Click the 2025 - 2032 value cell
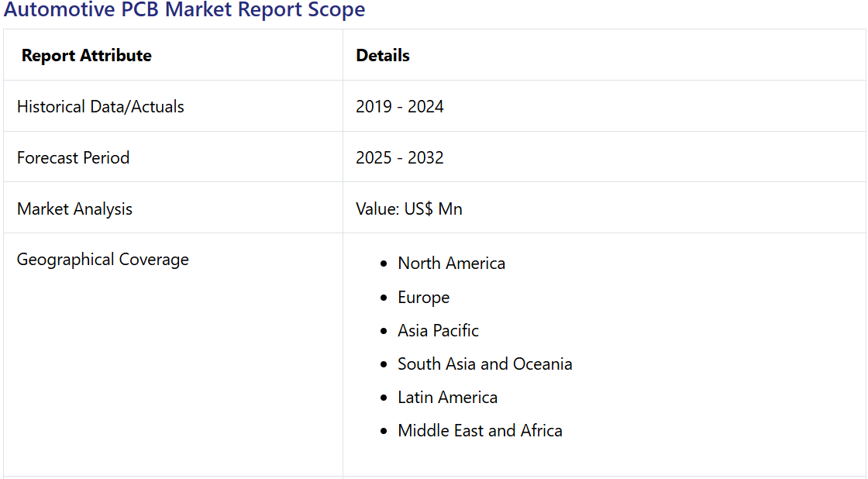868x479 pixels. click(400, 158)
